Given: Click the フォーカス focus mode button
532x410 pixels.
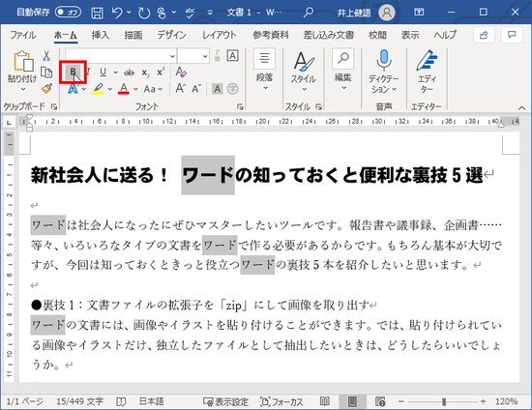Looking at the screenshot, I should pos(281,402).
